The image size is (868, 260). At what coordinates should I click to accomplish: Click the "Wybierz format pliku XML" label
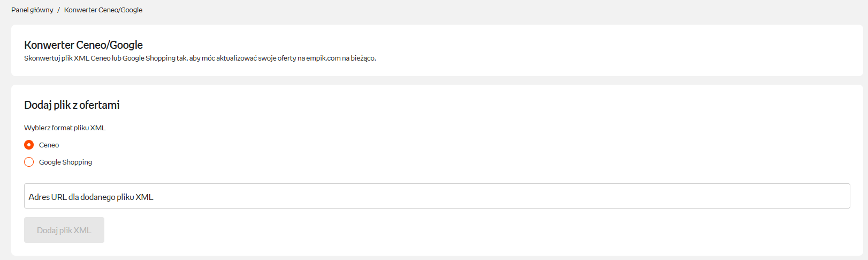[65, 128]
